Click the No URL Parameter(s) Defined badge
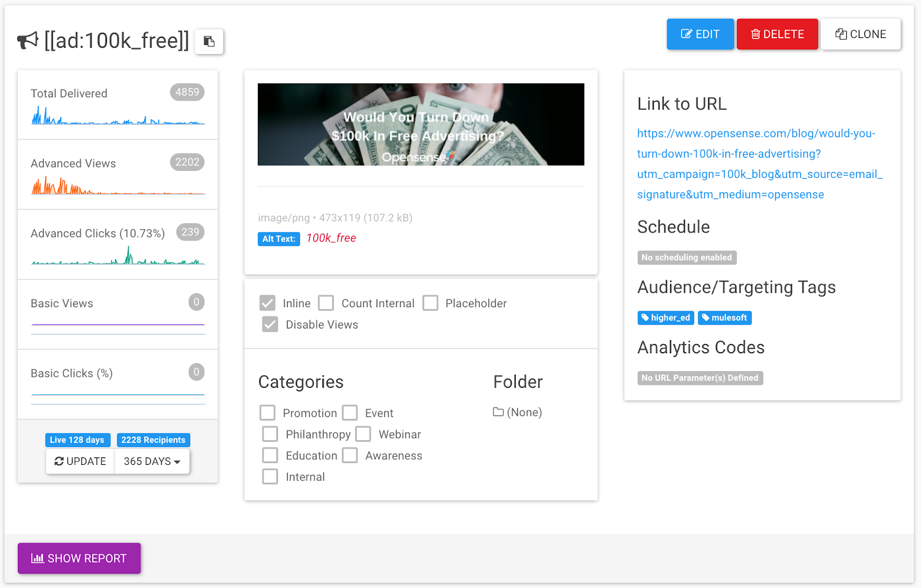 click(x=700, y=378)
